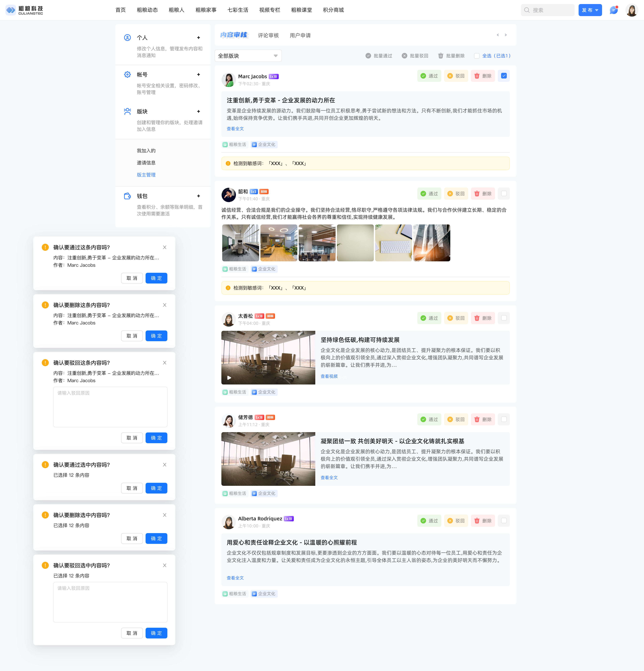Open 粗粮课堂 in the top navigation

301,10
